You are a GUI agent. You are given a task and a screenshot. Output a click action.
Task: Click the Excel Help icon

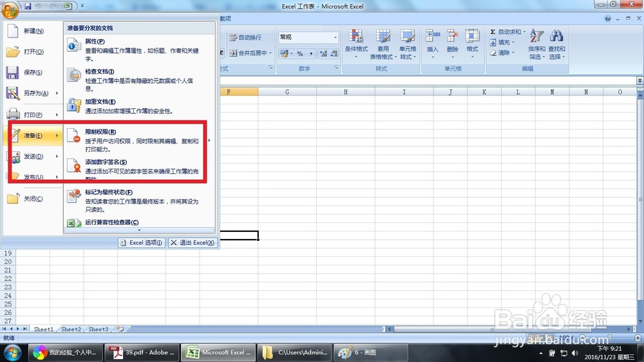pyautogui.click(x=607, y=19)
